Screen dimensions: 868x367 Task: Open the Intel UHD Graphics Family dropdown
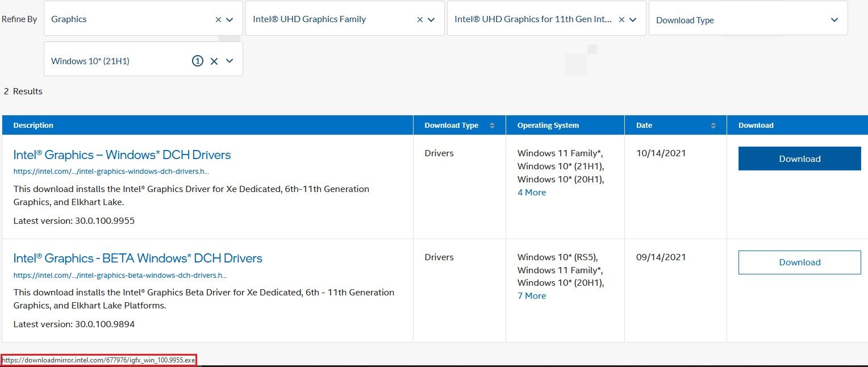(x=431, y=19)
